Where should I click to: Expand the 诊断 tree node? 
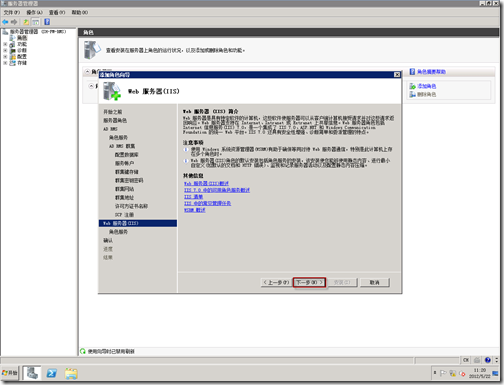tap(5, 50)
